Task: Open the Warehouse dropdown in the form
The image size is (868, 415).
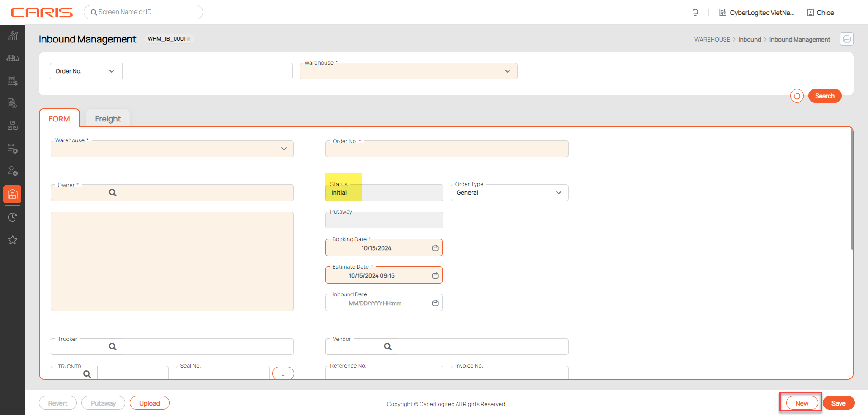Action: point(172,149)
